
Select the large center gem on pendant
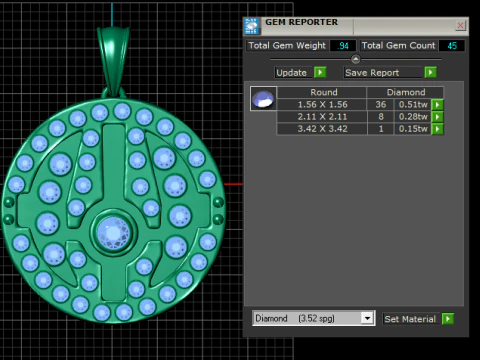113,232
